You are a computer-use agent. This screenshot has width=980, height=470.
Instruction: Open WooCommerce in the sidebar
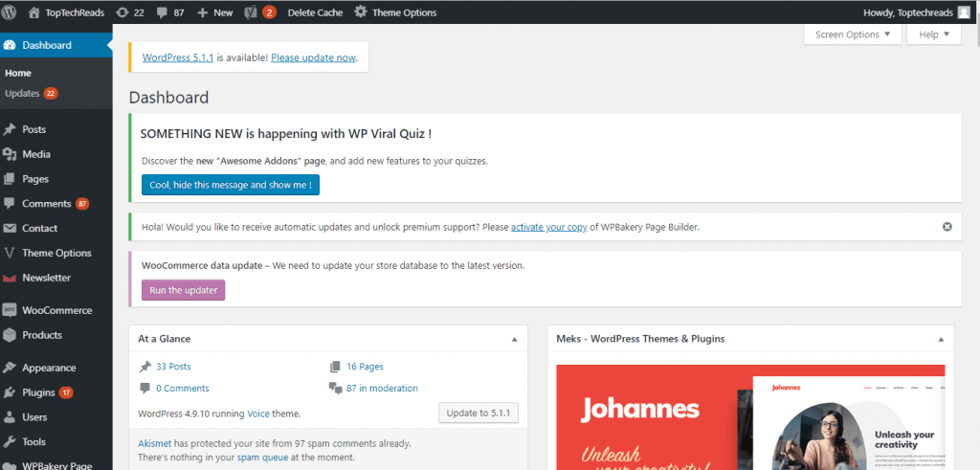[56, 310]
